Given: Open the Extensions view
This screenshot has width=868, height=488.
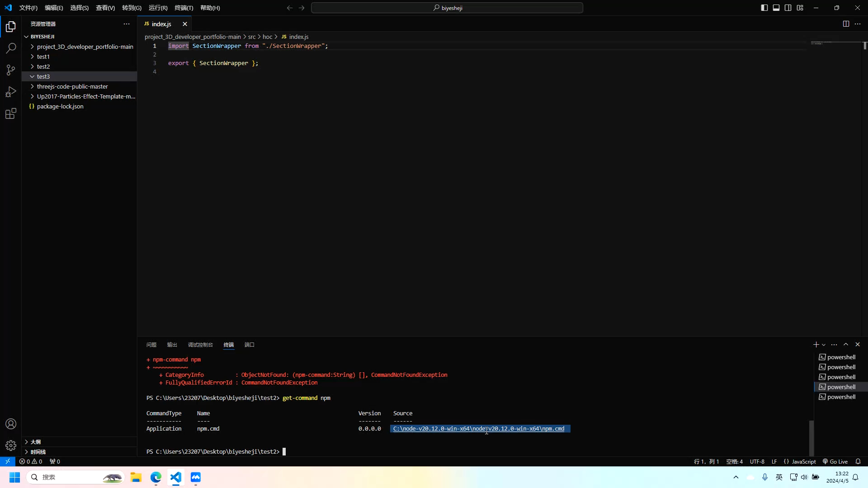Looking at the screenshot, I should pyautogui.click(x=10, y=113).
